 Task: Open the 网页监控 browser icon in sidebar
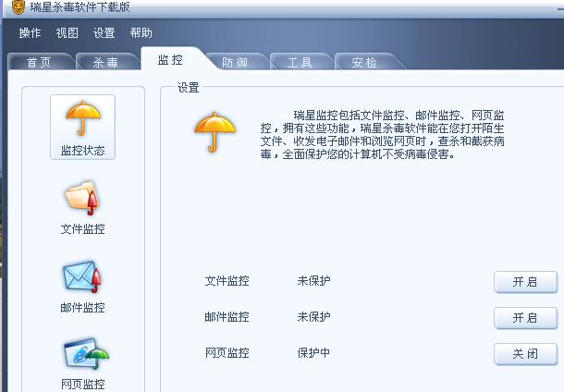click(x=86, y=353)
